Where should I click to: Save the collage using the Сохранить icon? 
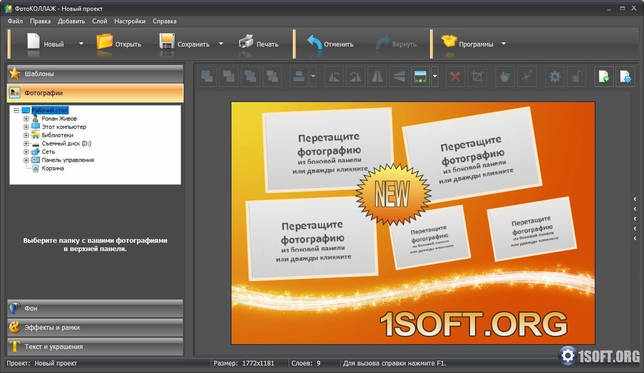(x=167, y=43)
